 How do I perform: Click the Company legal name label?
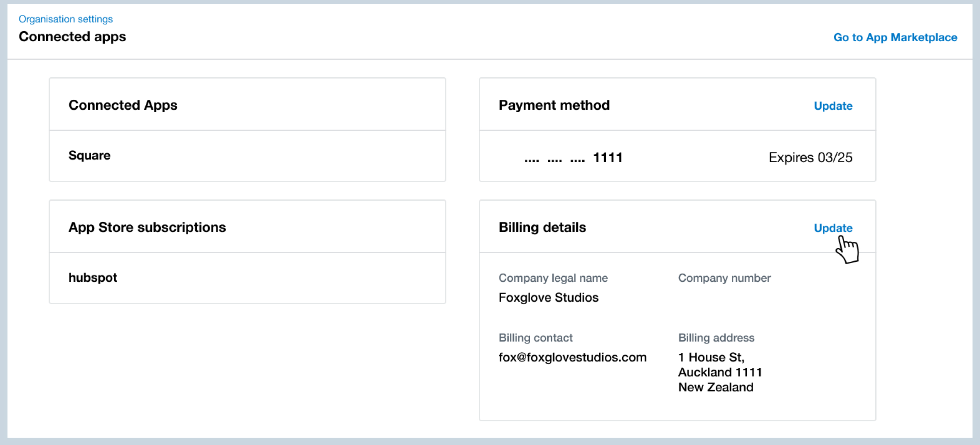[x=554, y=278]
